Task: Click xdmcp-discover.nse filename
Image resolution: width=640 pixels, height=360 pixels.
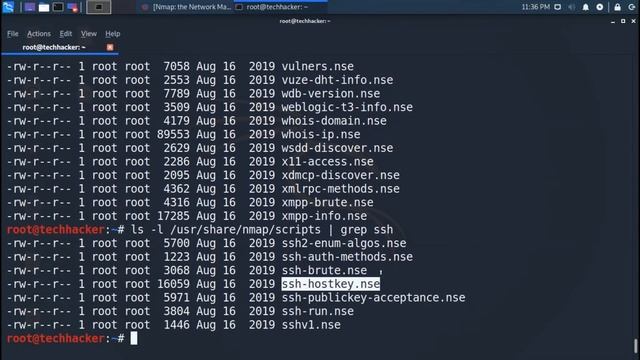Action: [x=340, y=175]
